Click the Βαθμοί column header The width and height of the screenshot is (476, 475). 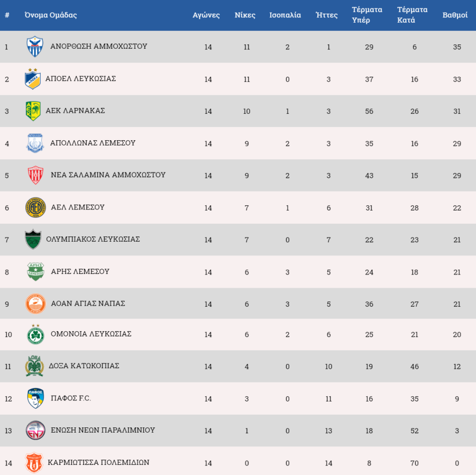pyautogui.click(x=455, y=15)
